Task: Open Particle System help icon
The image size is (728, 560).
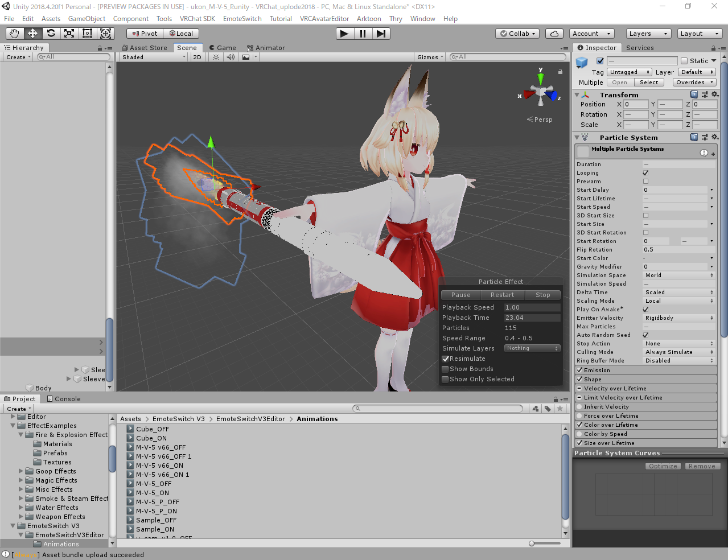Action: coord(694,137)
